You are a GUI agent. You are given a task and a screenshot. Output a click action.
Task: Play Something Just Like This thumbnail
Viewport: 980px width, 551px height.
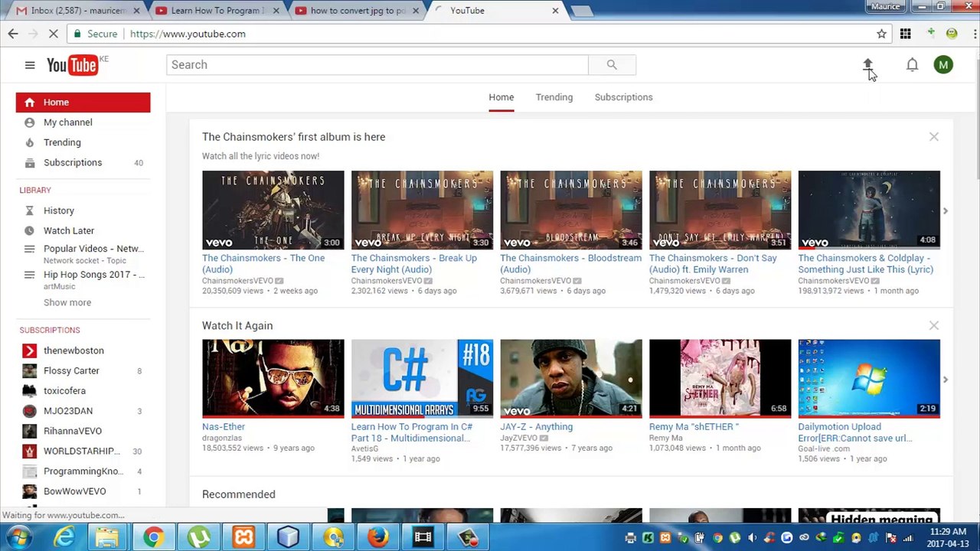869,210
